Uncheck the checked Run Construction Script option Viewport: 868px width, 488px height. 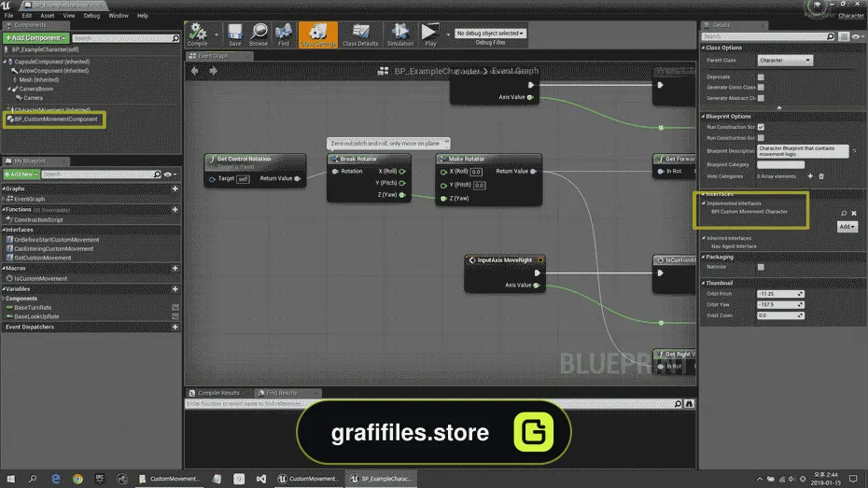[761, 127]
